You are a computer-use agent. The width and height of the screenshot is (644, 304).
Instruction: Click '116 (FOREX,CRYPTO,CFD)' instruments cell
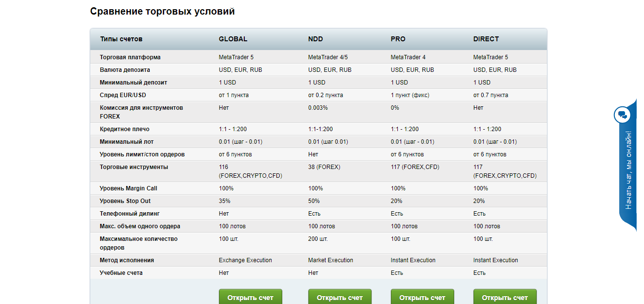(251, 171)
